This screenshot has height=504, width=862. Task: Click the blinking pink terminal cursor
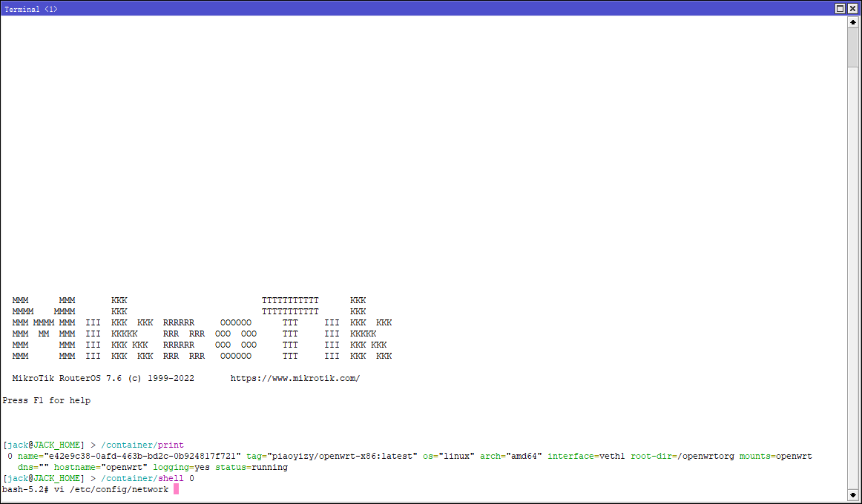(x=176, y=489)
